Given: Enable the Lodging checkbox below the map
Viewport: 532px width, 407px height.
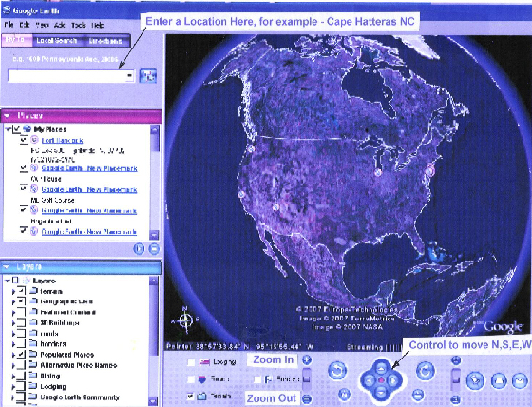Looking at the screenshot, I should point(191,362).
